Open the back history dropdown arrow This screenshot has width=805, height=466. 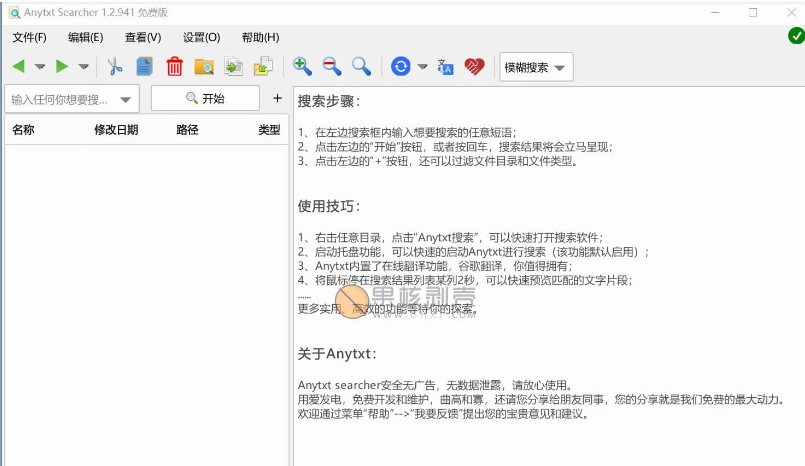(x=40, y=67)
